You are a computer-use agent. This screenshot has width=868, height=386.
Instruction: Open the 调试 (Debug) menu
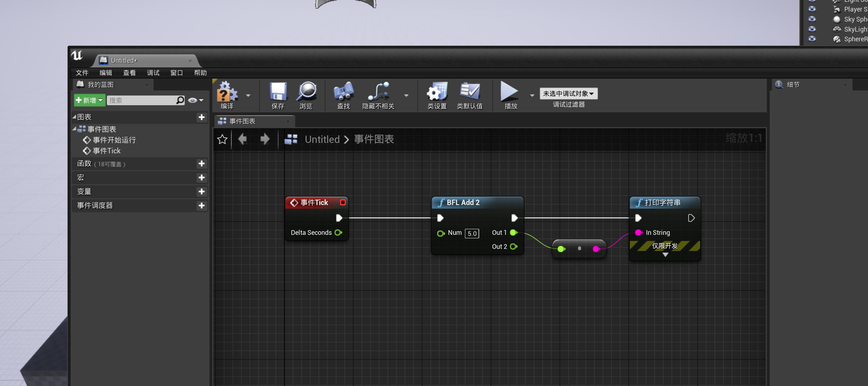[153, 73]
